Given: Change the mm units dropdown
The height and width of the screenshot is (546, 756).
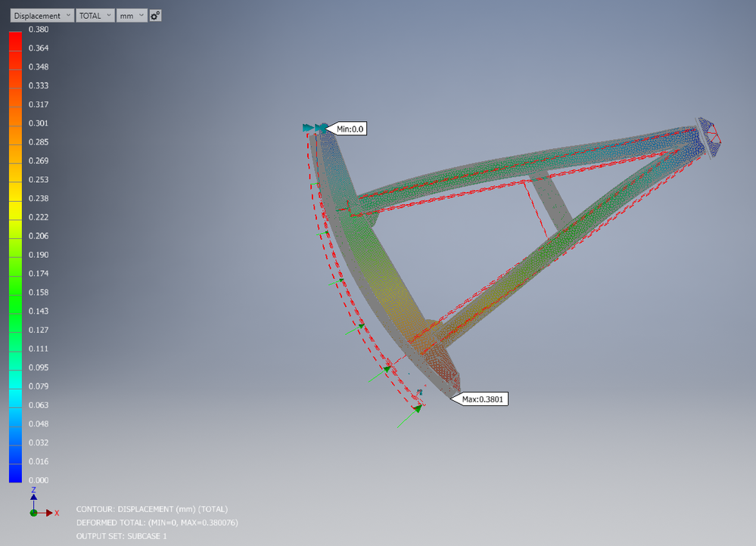Looking at the screenshot, I should [x=132, y=16].
